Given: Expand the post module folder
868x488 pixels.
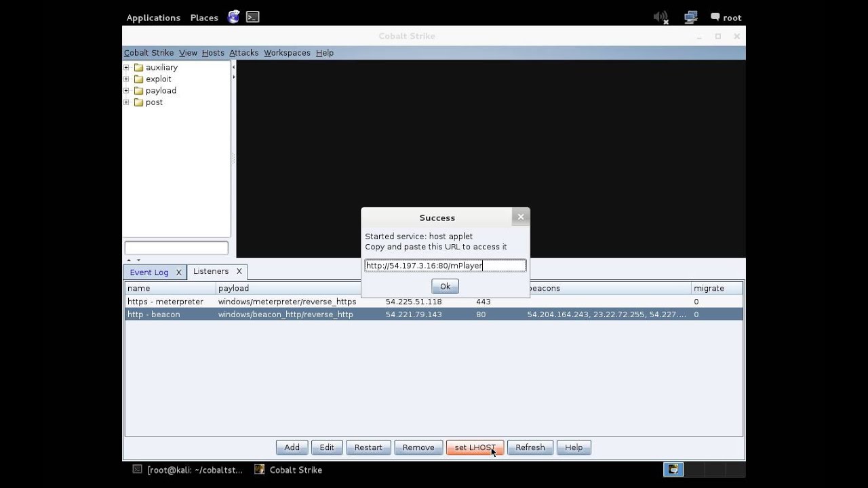Looking at the screenshot, I should coord(126,102).
